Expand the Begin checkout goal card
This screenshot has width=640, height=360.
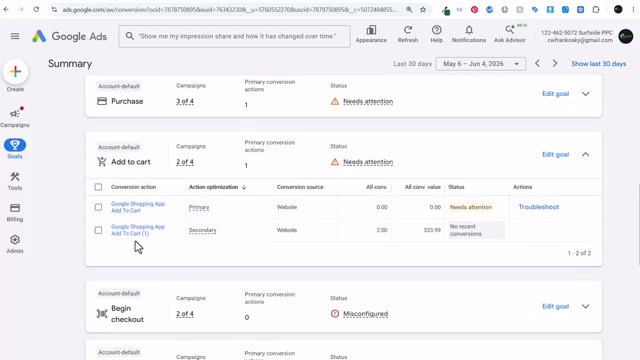(x=585, y=307)
